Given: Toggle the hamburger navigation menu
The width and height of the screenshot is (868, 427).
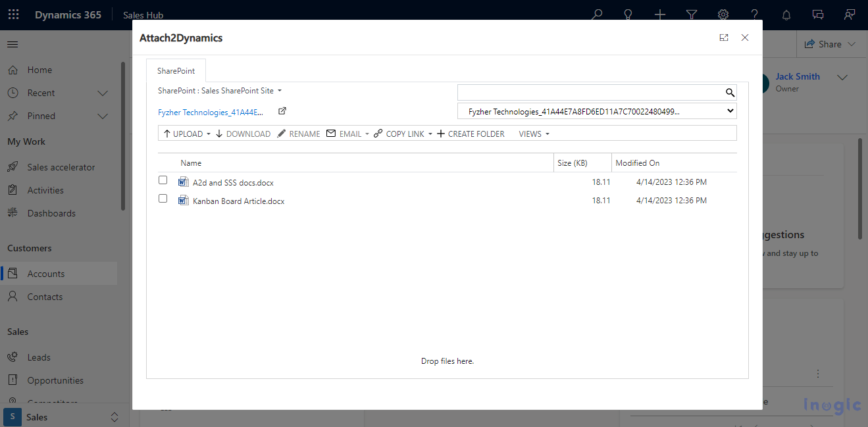Looking at the screenshot, I should click(13, 44).
